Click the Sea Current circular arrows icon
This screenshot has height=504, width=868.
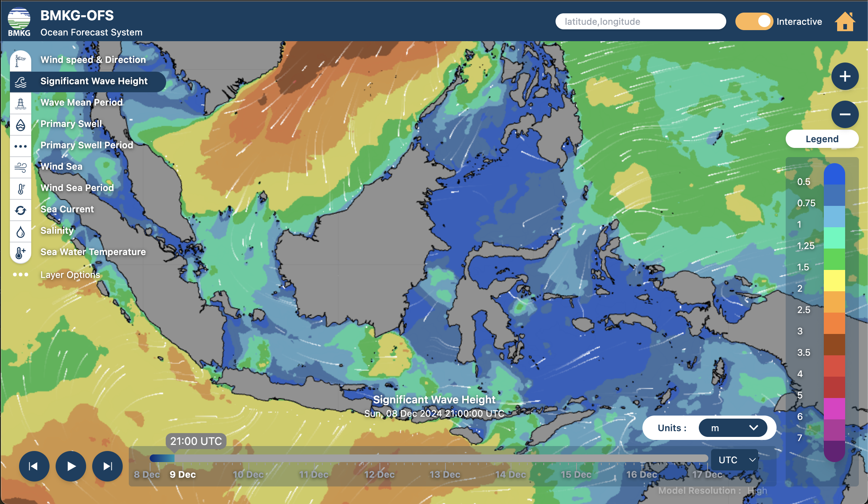pos(21,210)
